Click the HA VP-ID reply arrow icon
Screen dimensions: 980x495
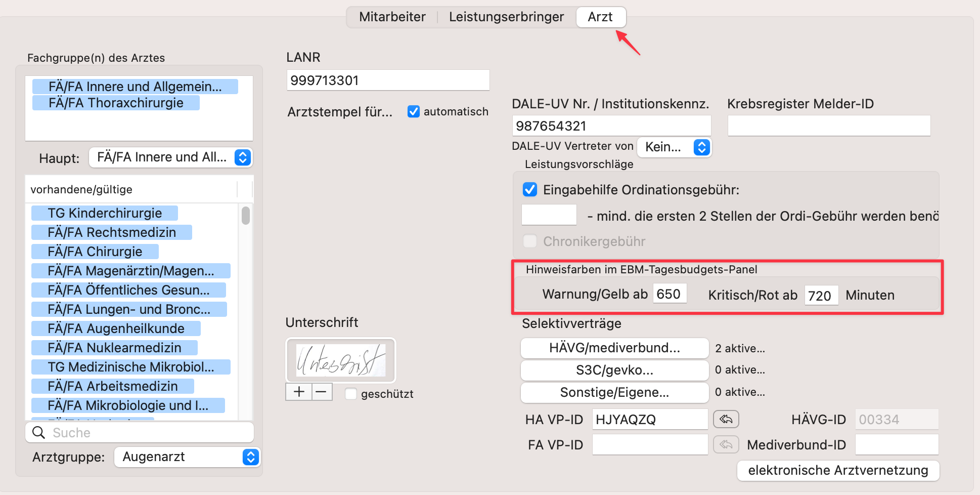[x=726, y=419]
